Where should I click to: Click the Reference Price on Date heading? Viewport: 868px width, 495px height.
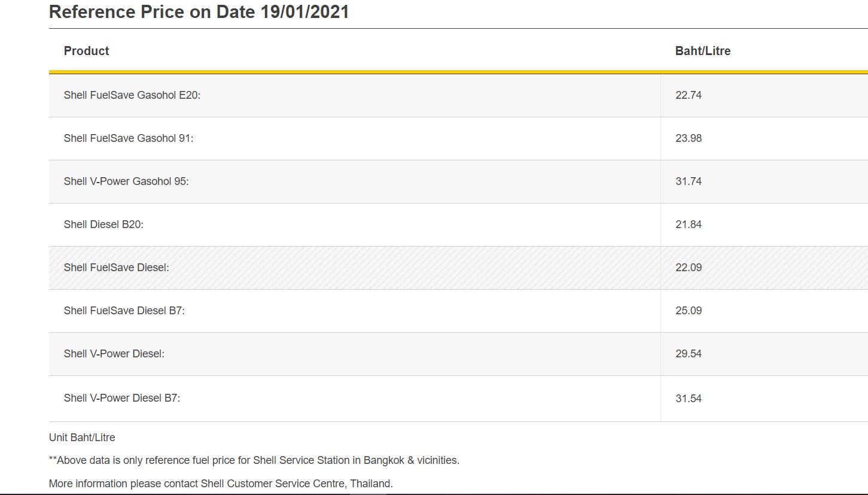coord(199,12)
